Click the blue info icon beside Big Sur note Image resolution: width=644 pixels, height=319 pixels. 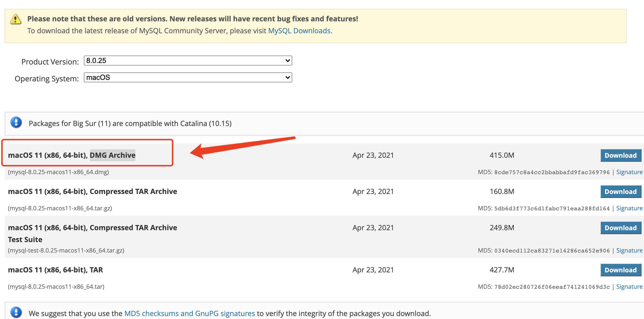[16, 123]
